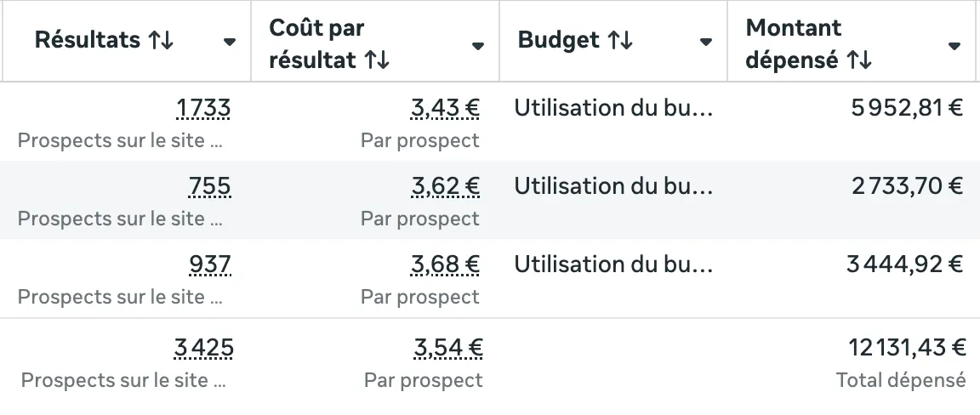
Task: Click sort arrows in Coût par résultat
Action: [377, 61]
